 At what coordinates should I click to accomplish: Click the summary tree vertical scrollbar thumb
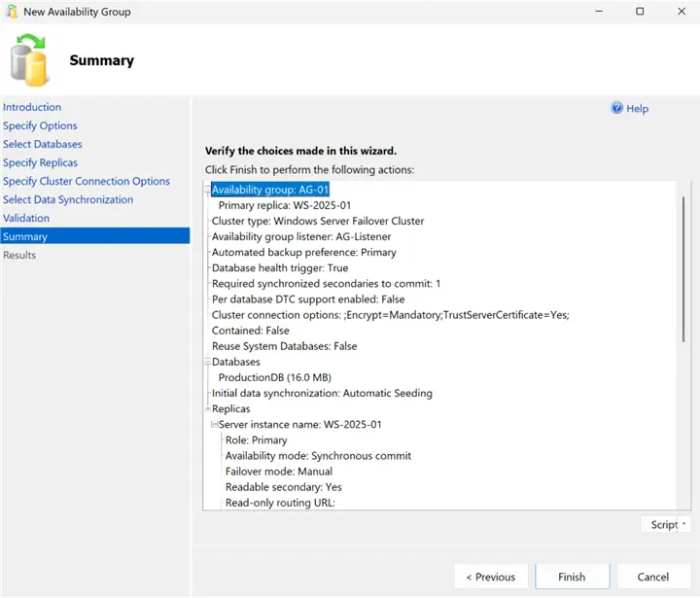683,269
